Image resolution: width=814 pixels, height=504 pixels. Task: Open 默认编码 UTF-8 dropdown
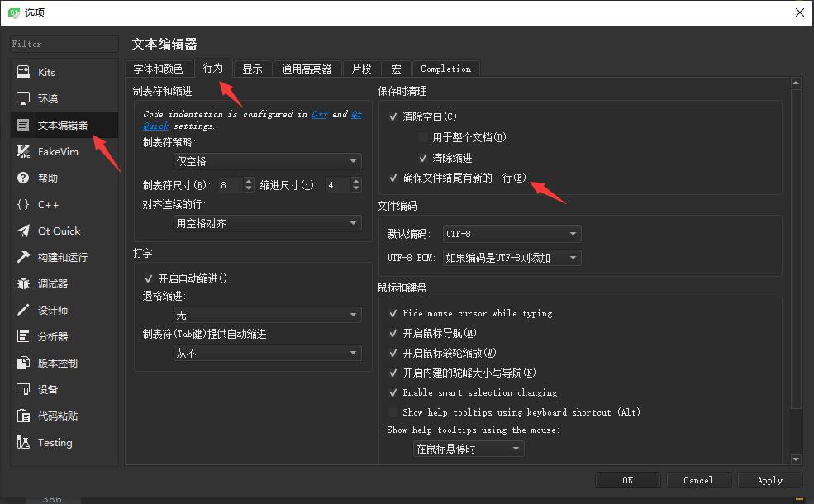[x=512, y=234]
